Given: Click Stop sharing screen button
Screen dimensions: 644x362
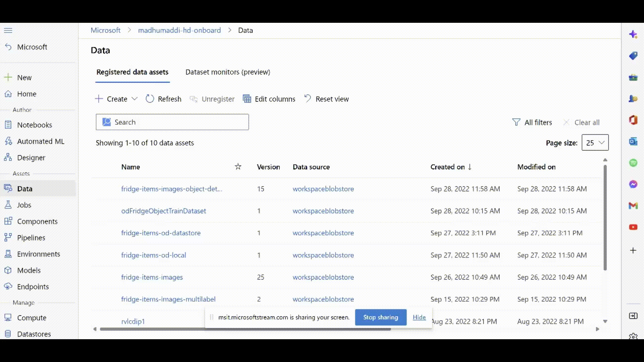Looking at the screenshot, I should pos(380,317).
